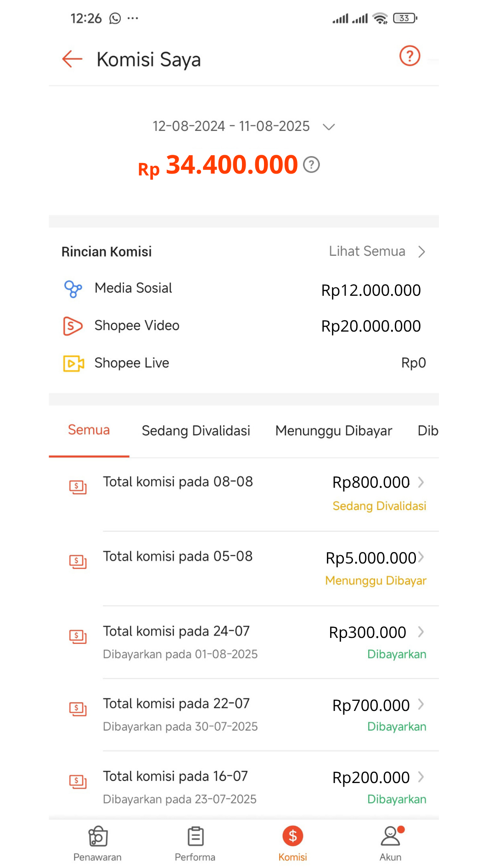Tap the Shopee Video icon
Screen dimensions: 488x868
point(73,326)
